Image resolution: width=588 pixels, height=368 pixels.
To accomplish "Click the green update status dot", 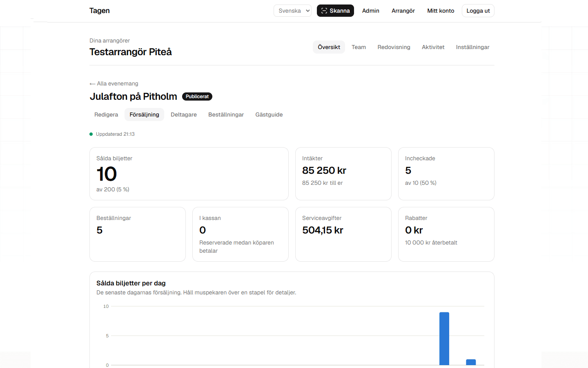I will pos(91,134).
